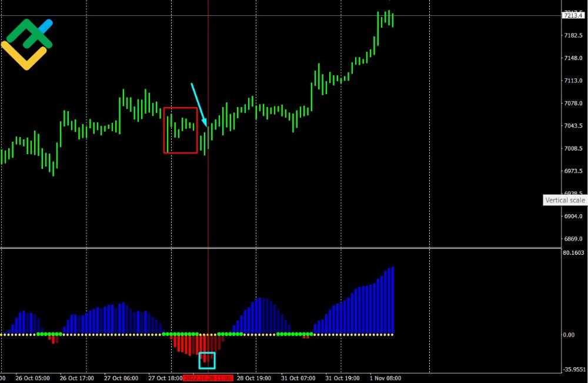Click the Vertical scale tooltip label

(565, 200)
